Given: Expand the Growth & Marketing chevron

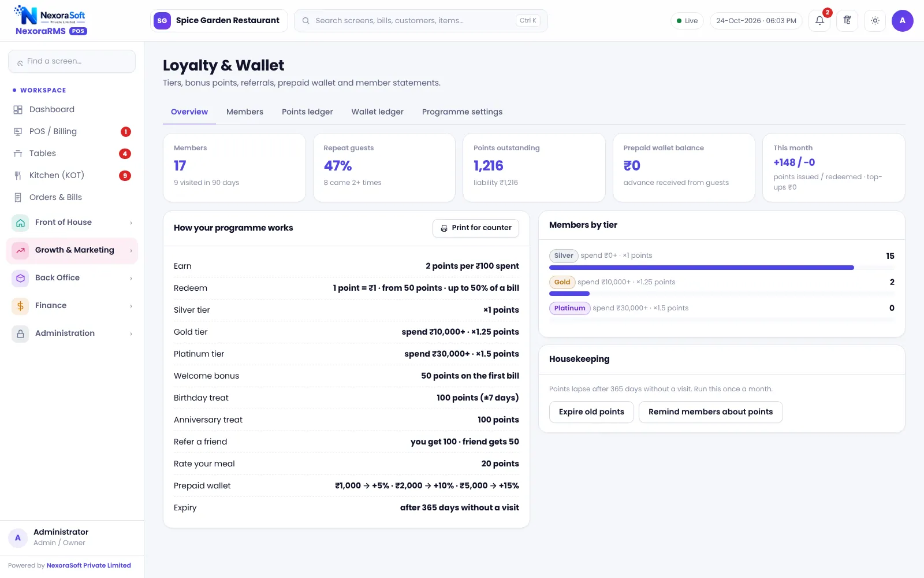Looking at the screenshot, I should pyautogui.click(x=131, y=251).
